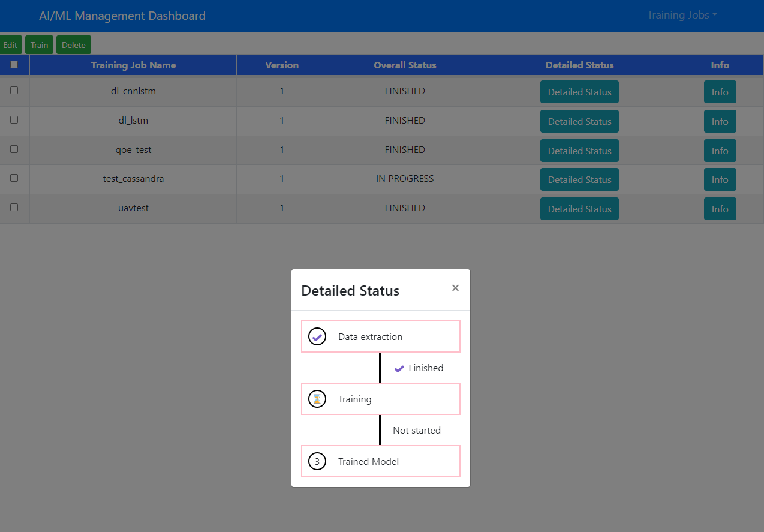Viewport: 764px width, 532px height.
Task: Click the Data extraction checkmark circle icon
Action: coord(317,336)
